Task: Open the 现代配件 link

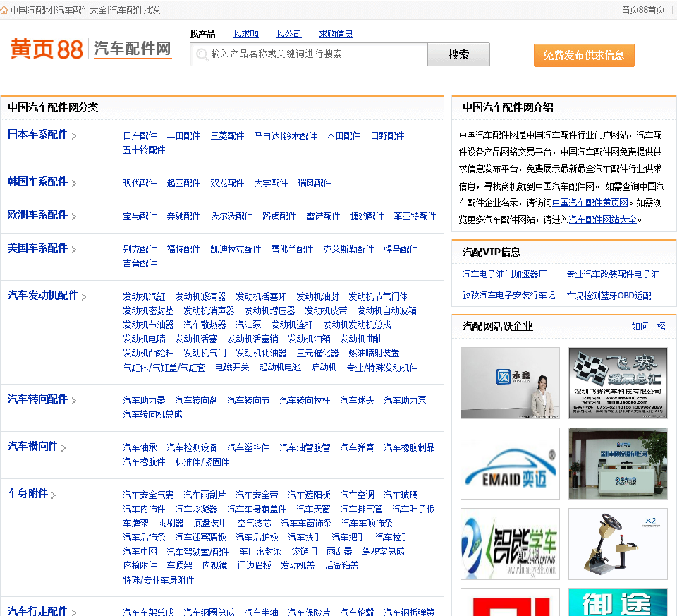Action: click(x=140, y=183)
